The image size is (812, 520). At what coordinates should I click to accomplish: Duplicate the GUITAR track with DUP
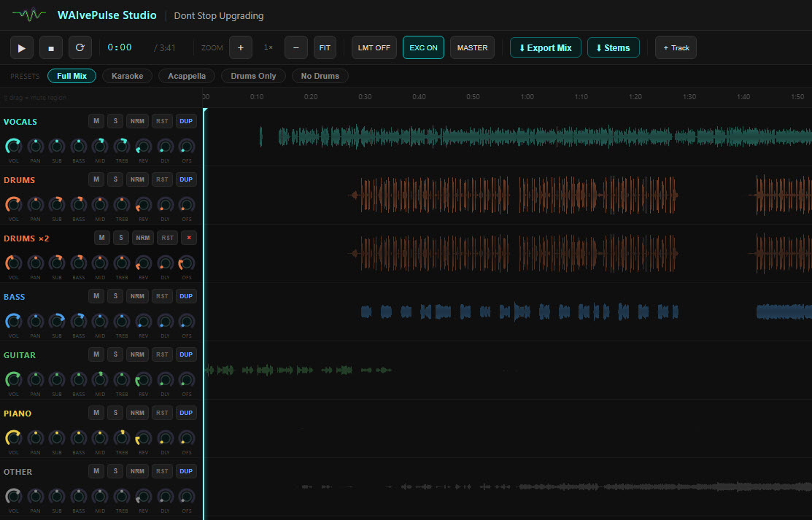(186, 354)
